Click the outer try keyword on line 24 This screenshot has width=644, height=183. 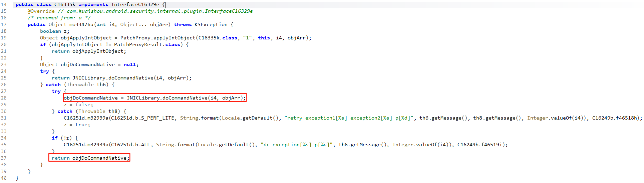(44, 71)
